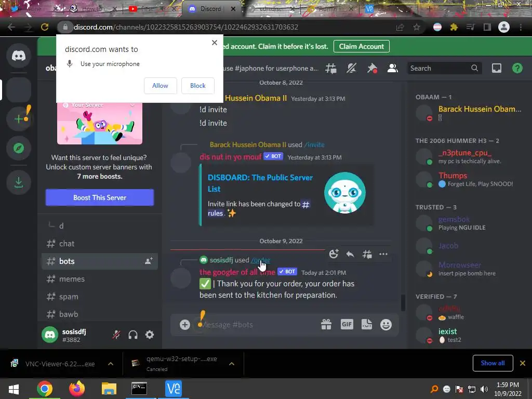532x399 pixels.
Task: Open Chrome profile avatar
Action: click(x=504, y=27)
